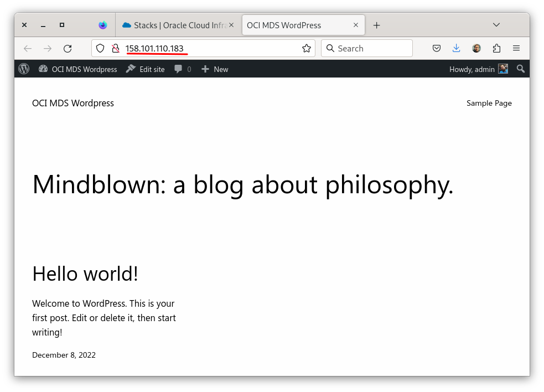Bookmark this page with the star
The image size is (544, 392).
point(307,48)
